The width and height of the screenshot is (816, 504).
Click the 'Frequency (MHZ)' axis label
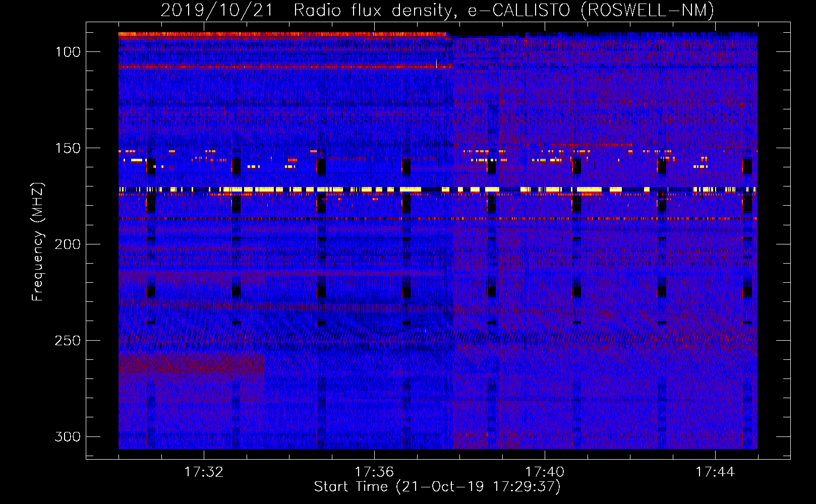pyautogui.click(x=38, y=242)
